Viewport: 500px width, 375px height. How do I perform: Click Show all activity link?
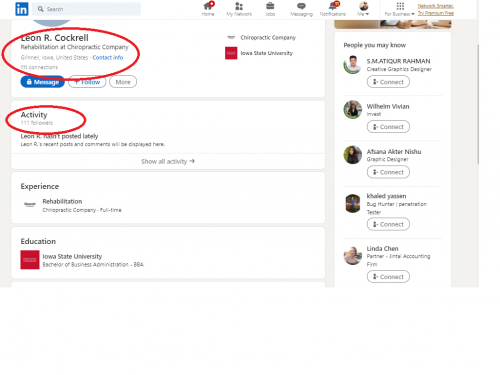click(x=168, y=161)
